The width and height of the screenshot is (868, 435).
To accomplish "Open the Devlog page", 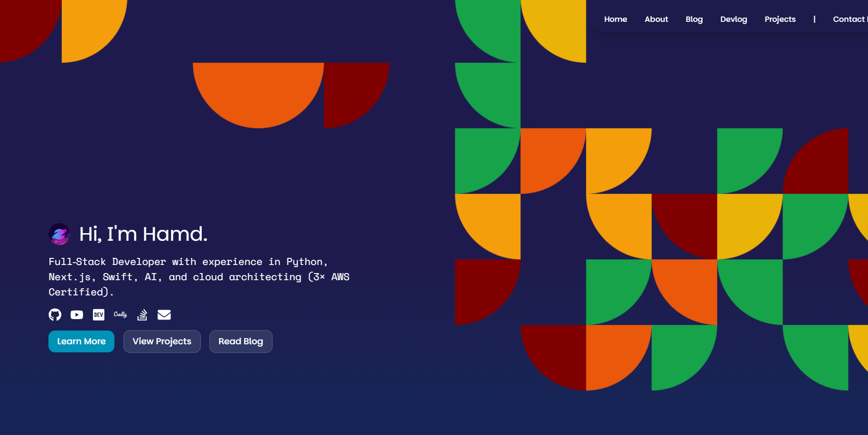I will pos(733,19).
